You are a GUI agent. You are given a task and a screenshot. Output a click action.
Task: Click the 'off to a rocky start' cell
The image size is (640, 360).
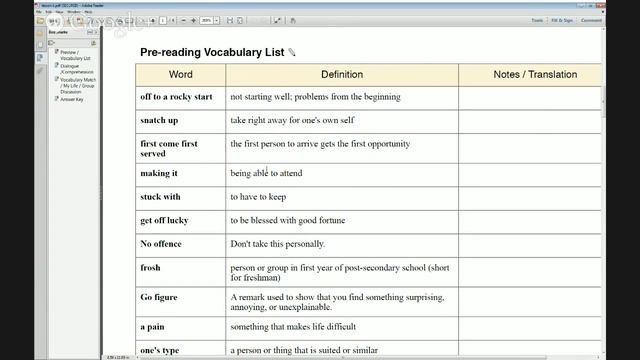pyautogui.click(x=180, y=98)
